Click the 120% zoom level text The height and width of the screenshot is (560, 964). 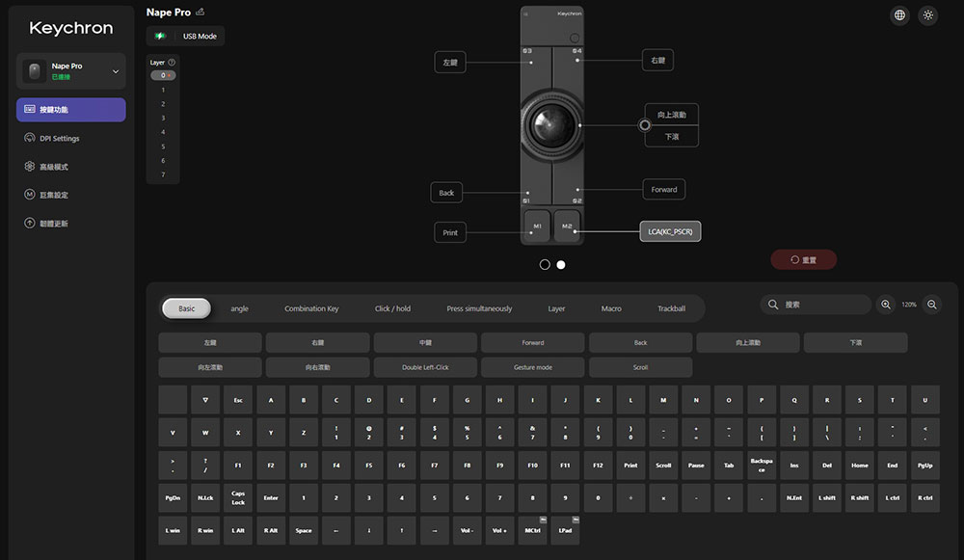click(909, 305)
